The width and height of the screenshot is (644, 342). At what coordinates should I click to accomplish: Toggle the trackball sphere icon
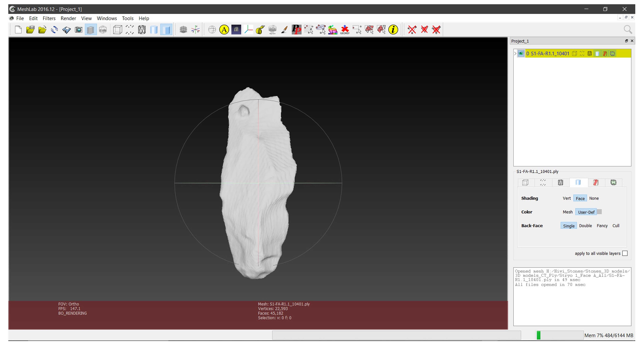pyautogui.click(x=212, y=30)
